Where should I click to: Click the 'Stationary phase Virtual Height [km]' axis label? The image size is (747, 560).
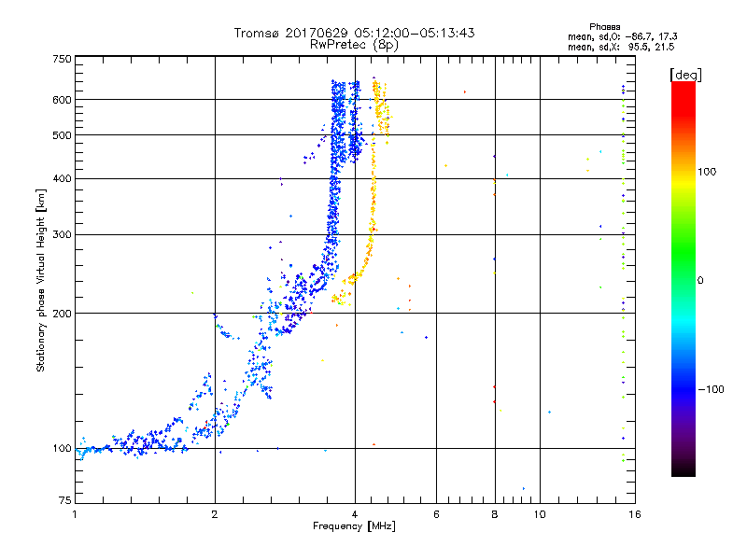coord(40,280)
